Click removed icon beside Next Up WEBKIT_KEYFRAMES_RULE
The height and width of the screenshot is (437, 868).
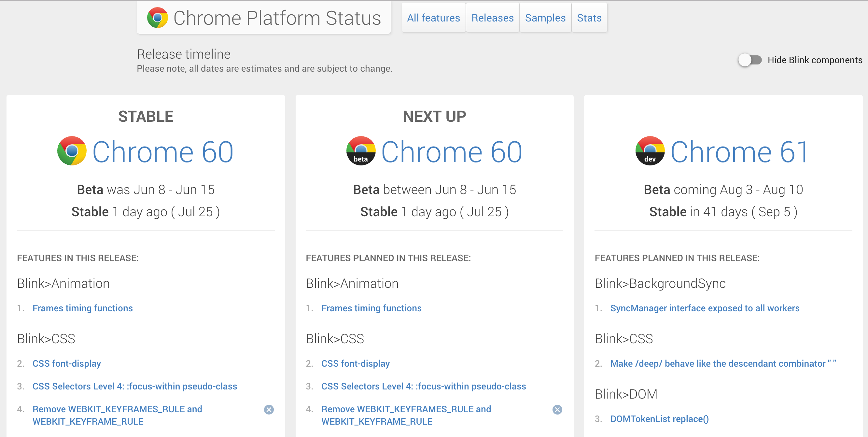tap(557, 410)
